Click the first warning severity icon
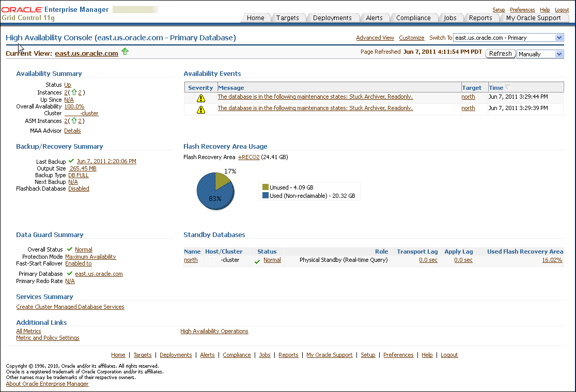Screen dimensions: 576x392 [x=201, y=98]
